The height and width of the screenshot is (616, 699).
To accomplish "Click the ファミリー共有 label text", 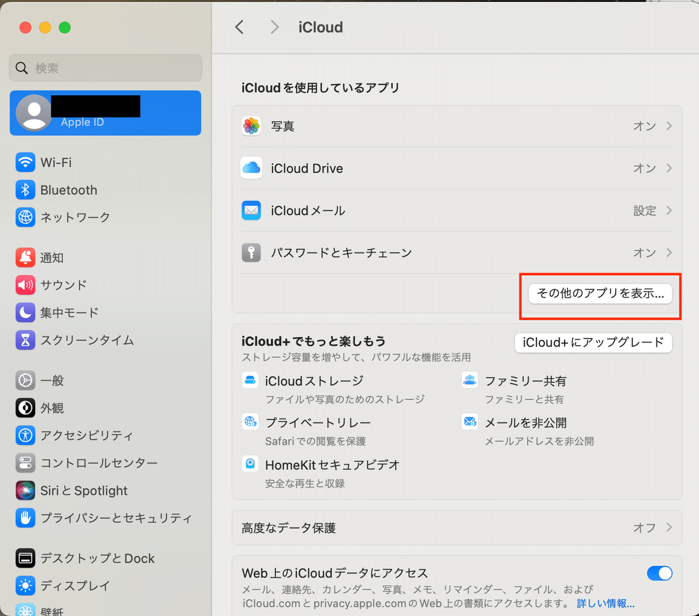I will (525, 381).
